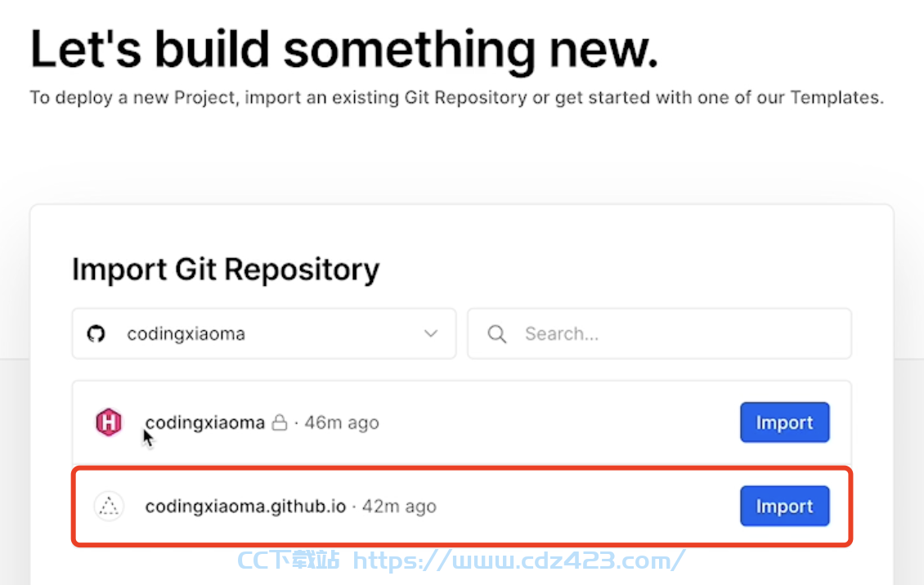924x585 pixels.
Task: Open the cdz423.com watermark URL
Action: [x=518, y=560]
